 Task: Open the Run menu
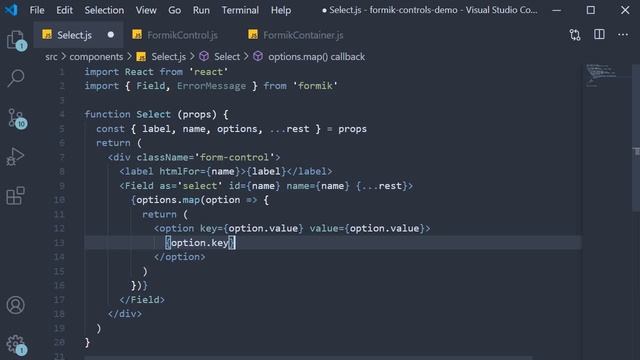[x=201, y=10]
